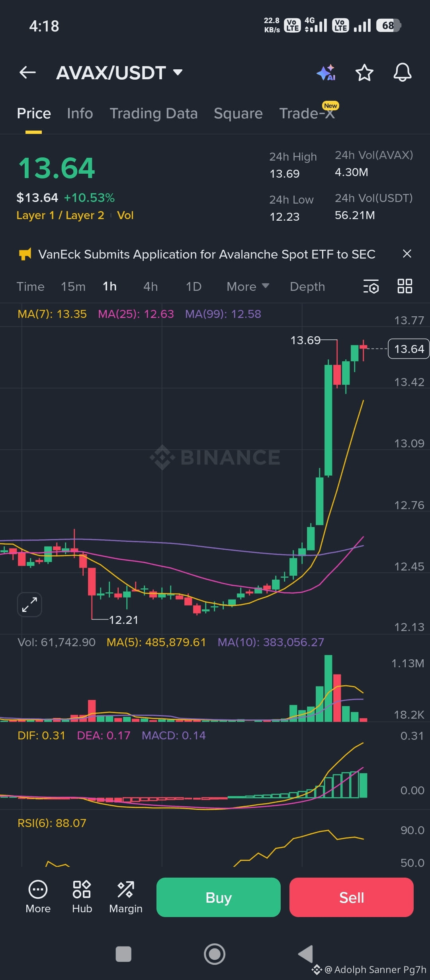This screenshot has width=430, height=980.
Task: Open the Hub shortcut
Action: tap(82, 897)
